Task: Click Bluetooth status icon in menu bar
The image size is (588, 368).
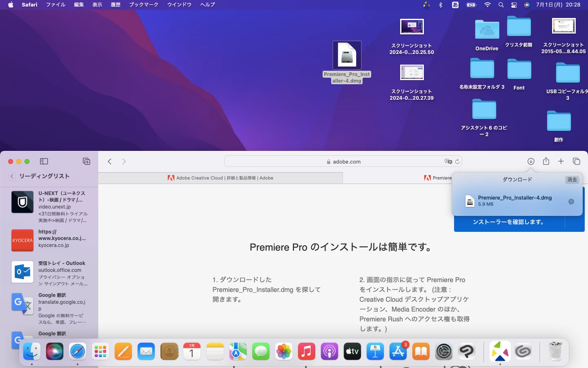Action: [441, 5]
